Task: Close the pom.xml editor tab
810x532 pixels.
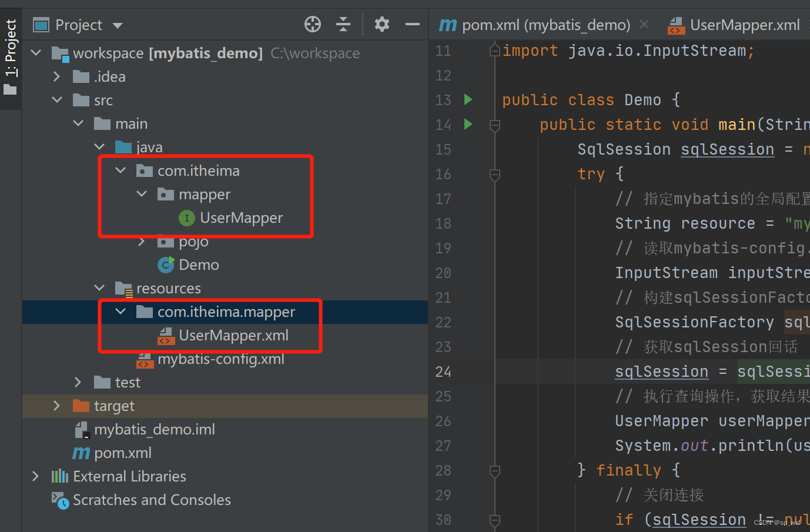Action: click(644, 24)
